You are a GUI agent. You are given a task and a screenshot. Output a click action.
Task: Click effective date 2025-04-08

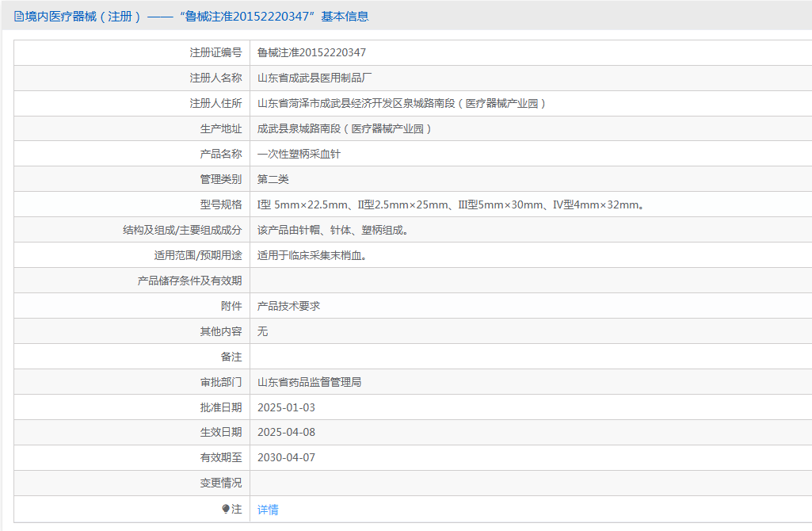point(286,433)
